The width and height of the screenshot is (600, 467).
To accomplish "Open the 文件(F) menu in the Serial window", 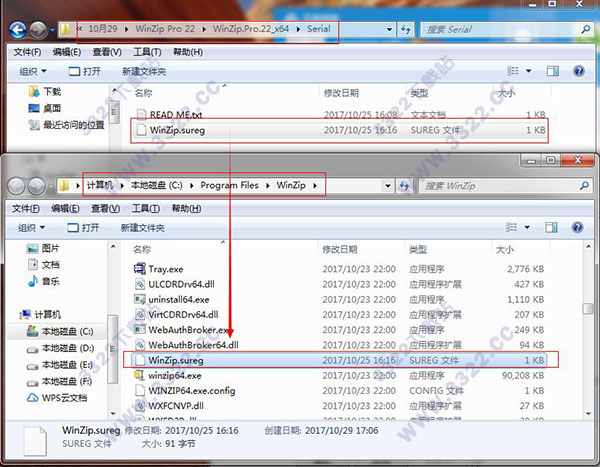I will pos(27,52).
